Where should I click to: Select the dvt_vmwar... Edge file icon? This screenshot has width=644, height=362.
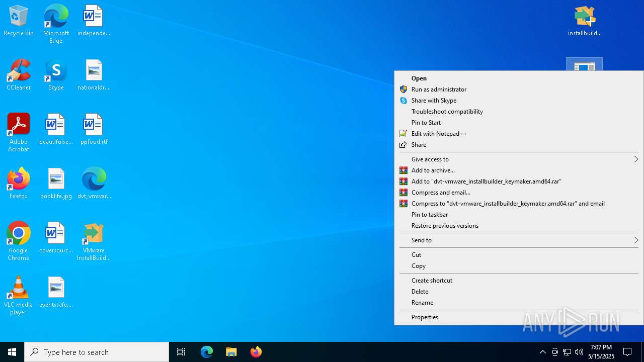[94, 184]
